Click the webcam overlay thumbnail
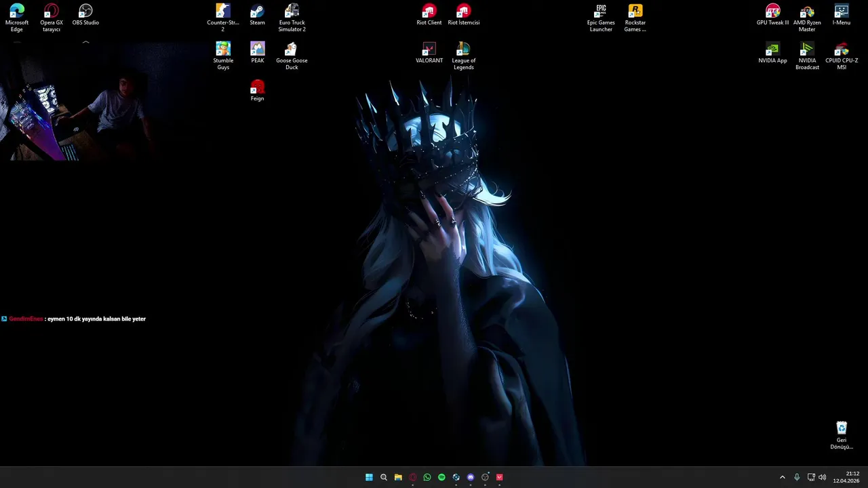This screenshot has height=488, width=868. pyautogui.click(x=76, y=102)
